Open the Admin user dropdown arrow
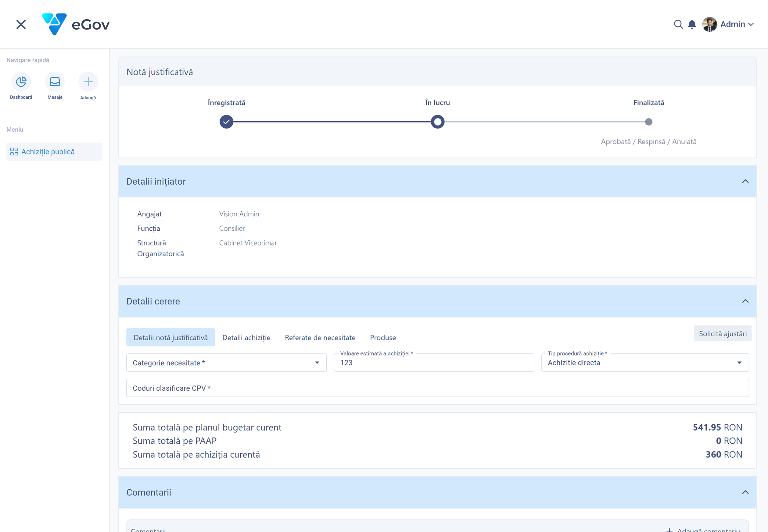768x532 pixels. (751, 25)
